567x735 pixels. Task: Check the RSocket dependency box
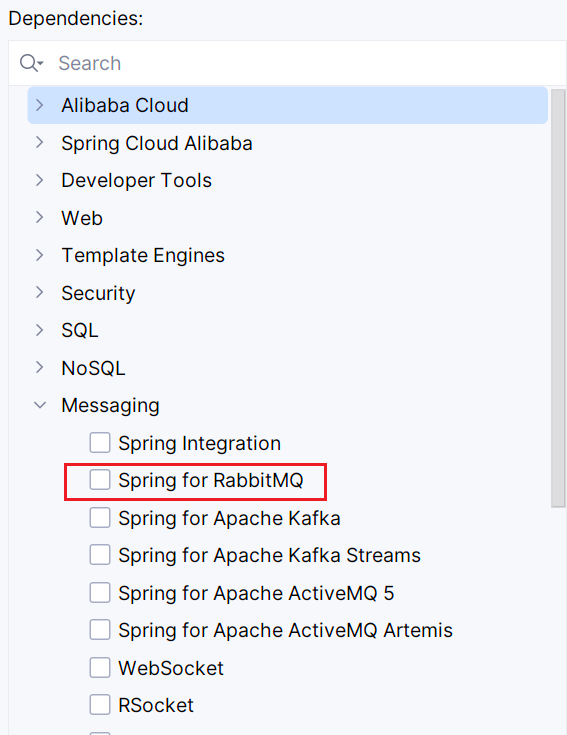(x=100, y=705)
